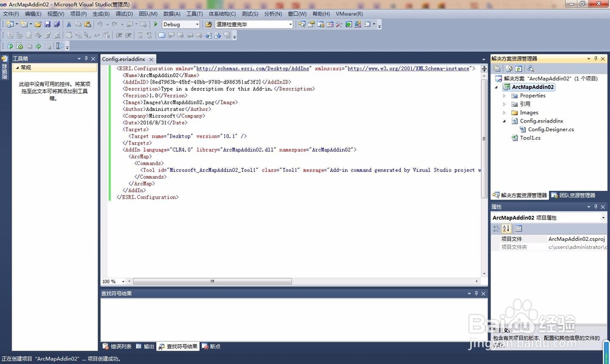Click the Solution Explorer toolbar icon
This screenshot has width=610, height=364.
(x=301, y=24)
